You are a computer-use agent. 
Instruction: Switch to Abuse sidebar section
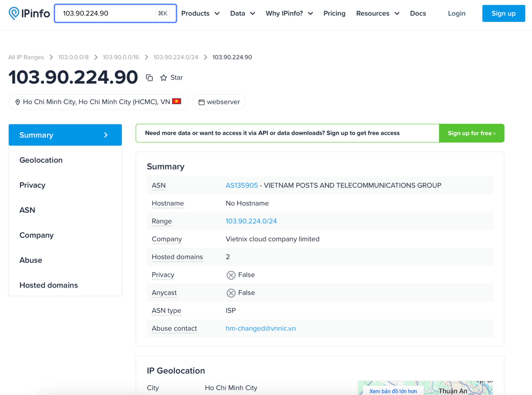31,260
